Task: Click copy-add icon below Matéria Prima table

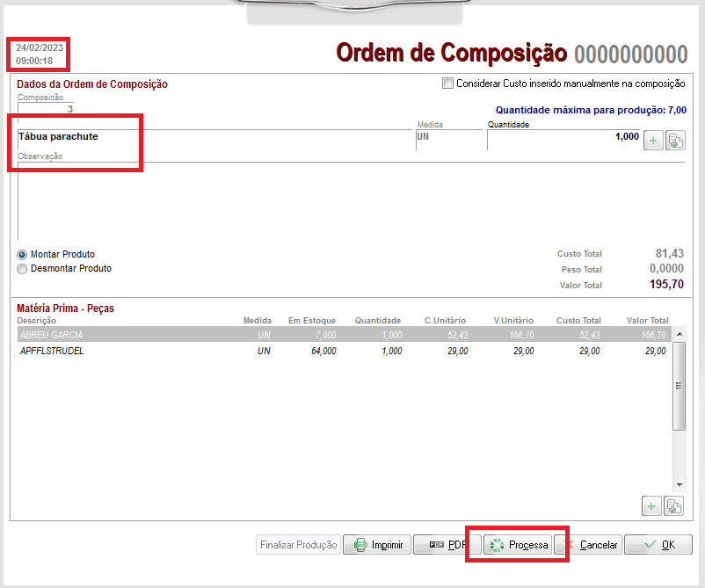Action: coord(674,505)
